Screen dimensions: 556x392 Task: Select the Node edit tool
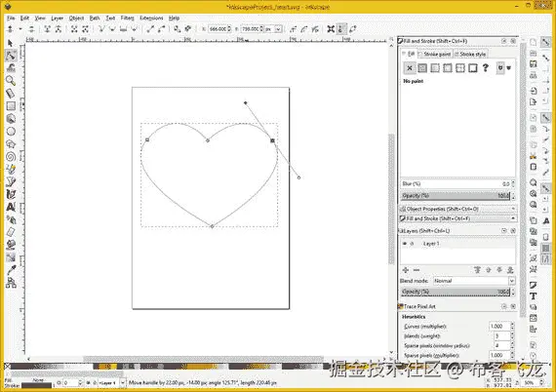point(11,56)
